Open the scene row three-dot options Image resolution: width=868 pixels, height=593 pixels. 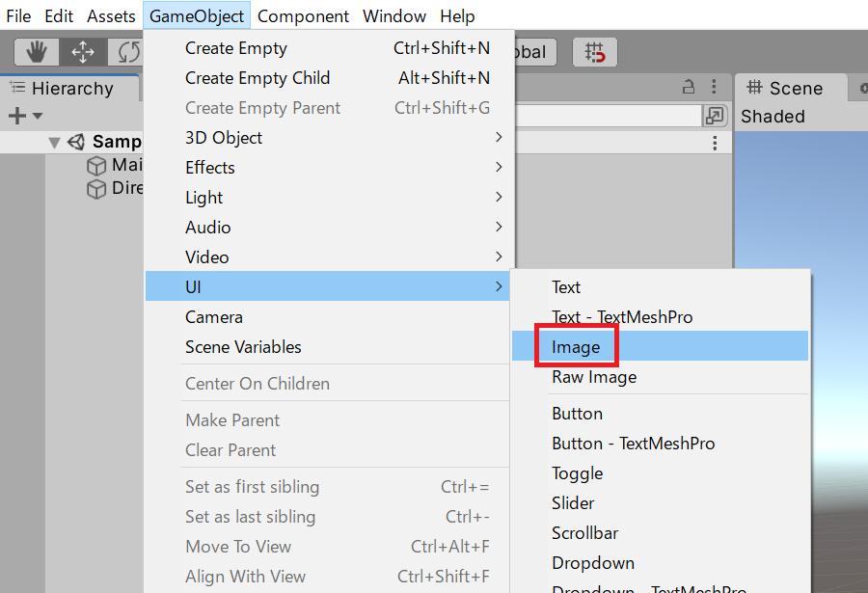point(715,144)
